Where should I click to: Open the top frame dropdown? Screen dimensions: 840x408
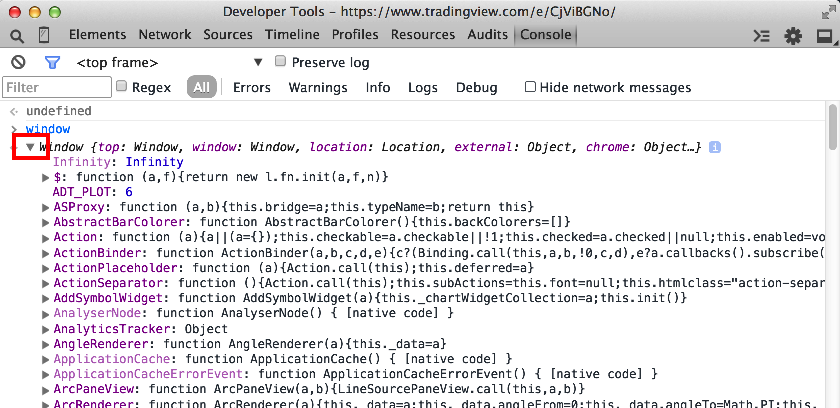[170, 63]
